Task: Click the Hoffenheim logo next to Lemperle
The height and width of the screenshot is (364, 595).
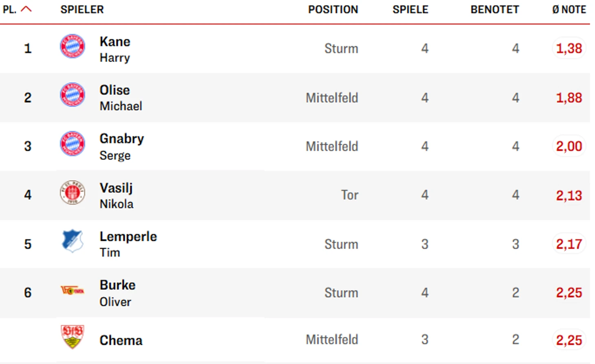Action: coord(73,241)
